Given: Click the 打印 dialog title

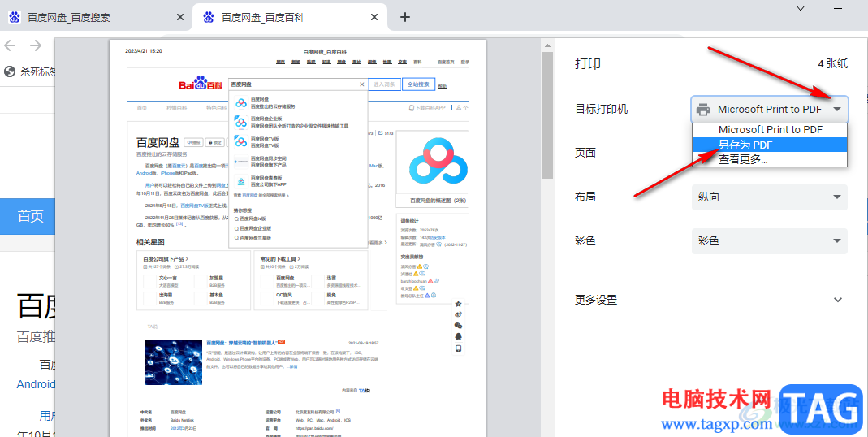Looking at the screenshot, I should click(x=588, y=63).
